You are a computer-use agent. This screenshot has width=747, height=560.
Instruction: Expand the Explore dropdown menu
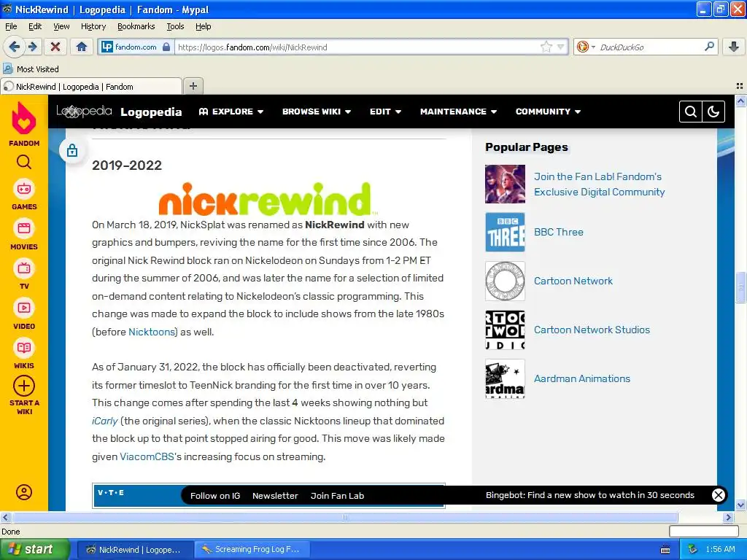pos(231,112)
